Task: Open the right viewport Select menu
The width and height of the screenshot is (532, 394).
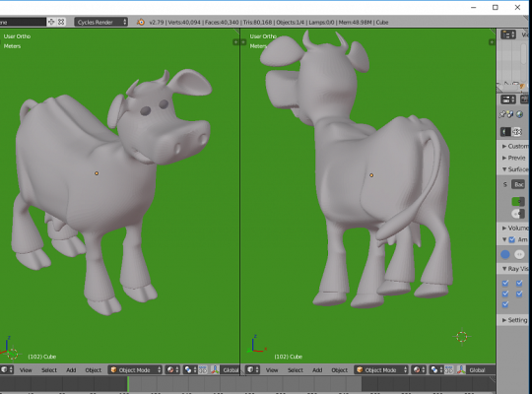Action: point(296,370)
